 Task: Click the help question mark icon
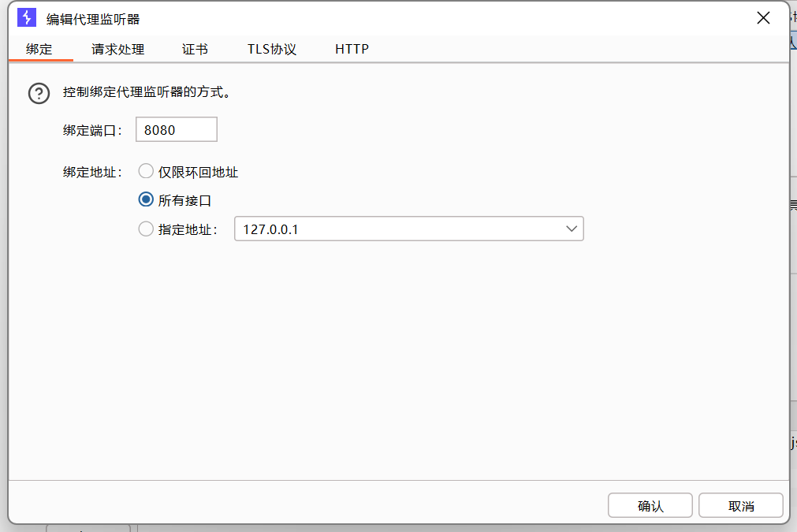tap(39, 93)
